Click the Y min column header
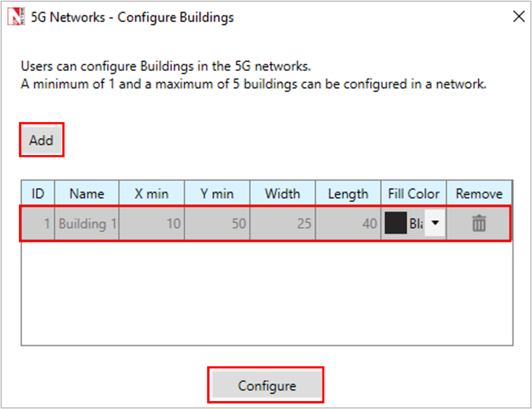Screen dimensions: 532x409 (217, 194)
